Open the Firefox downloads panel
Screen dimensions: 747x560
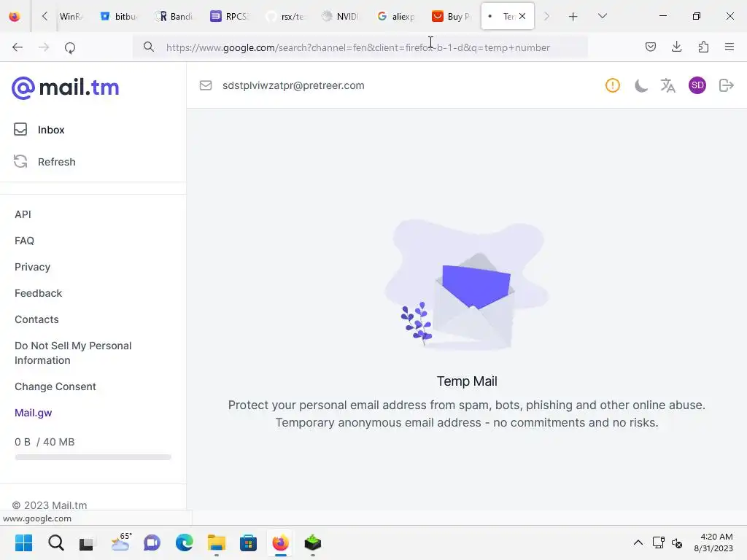click(x=676, y=47)
